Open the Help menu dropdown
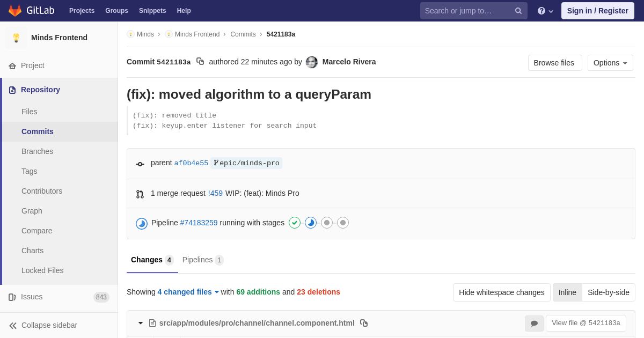Viewport: 644px width, 338px height. click(x=545, y=11)
